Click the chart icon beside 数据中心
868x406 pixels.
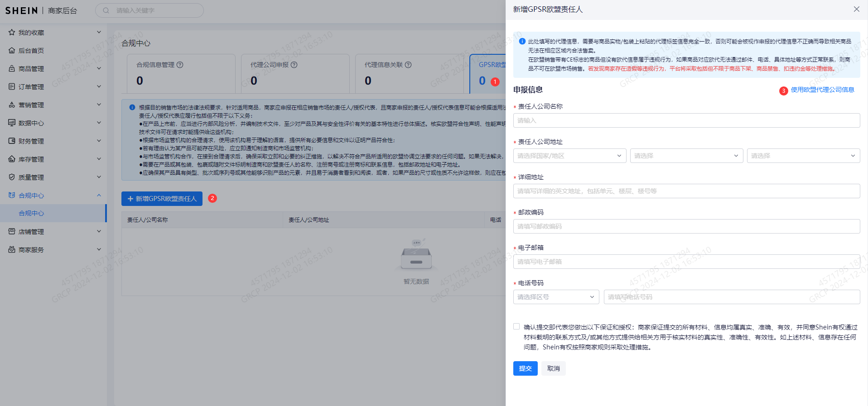(12, 123)
